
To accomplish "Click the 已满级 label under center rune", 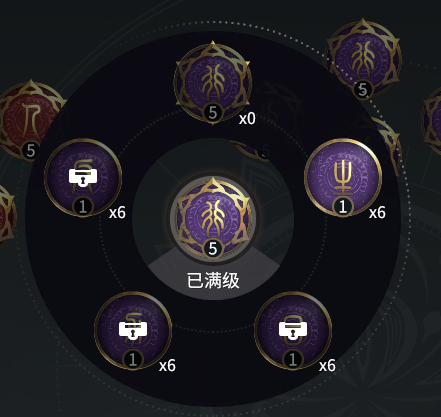I will tap(213, 281).
